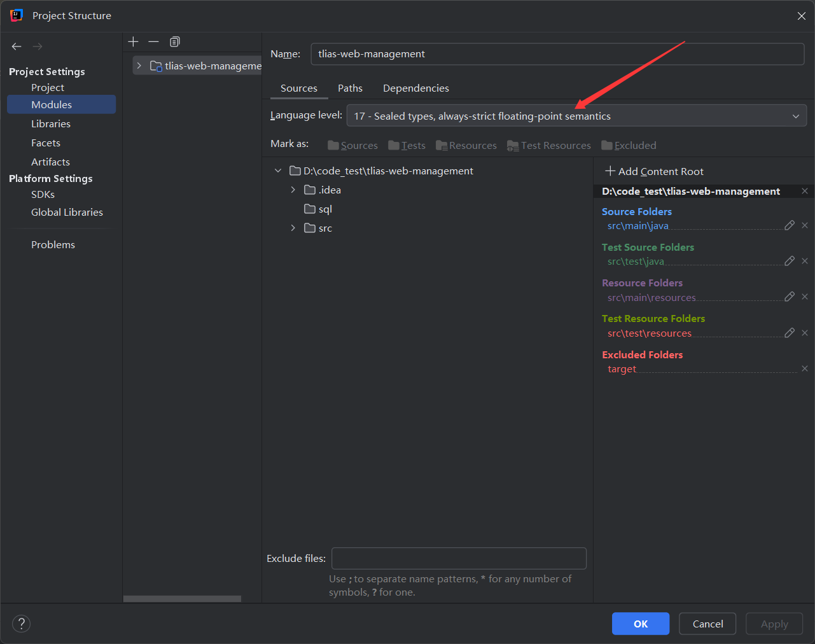Unmark src\test\java test source folder

[x=805, y=261]
